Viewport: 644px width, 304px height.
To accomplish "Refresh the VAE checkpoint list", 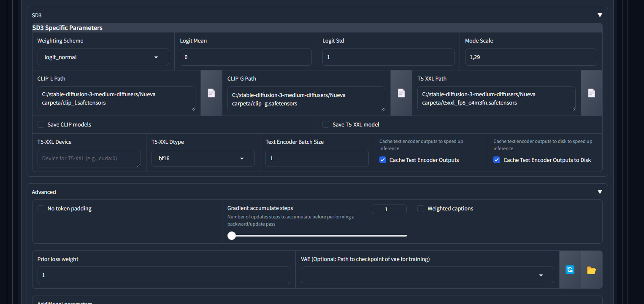I will (x=570, y=270).
